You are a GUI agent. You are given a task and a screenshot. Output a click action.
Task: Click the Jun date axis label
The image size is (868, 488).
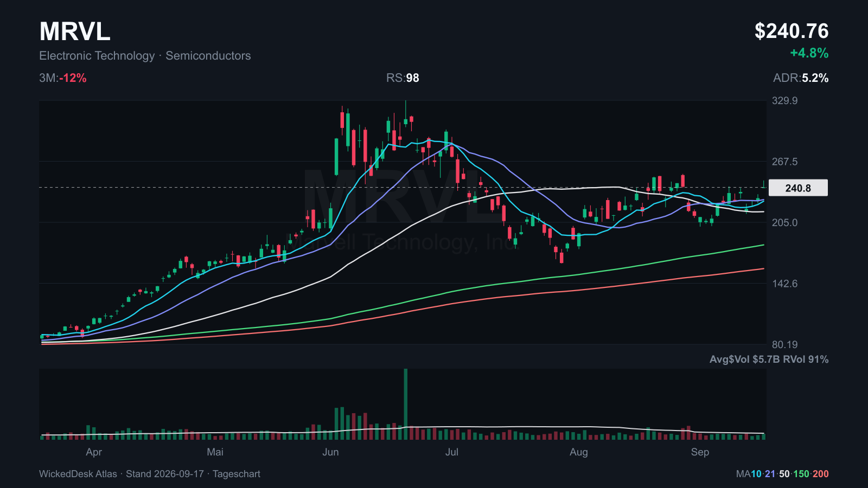(330, 452)
